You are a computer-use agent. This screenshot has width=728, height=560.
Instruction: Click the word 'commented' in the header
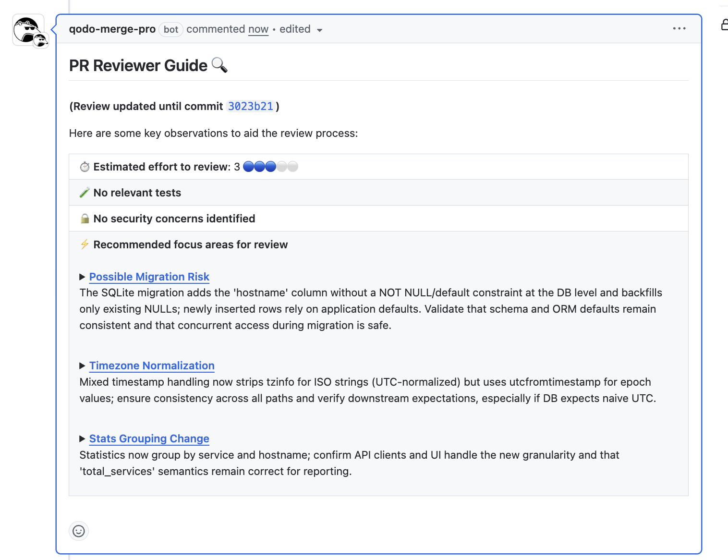click(216, 29)
